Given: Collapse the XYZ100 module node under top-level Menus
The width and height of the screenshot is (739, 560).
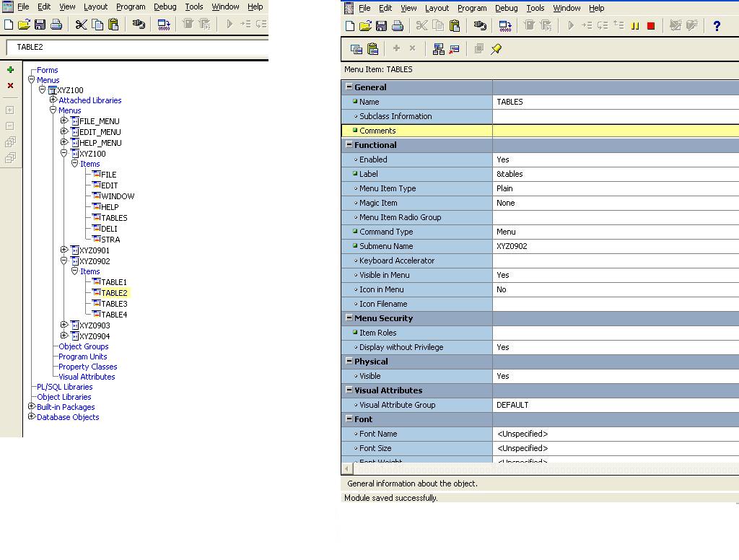Looking at the screenshot, I should pyautogui.click(x=42, y=89).
